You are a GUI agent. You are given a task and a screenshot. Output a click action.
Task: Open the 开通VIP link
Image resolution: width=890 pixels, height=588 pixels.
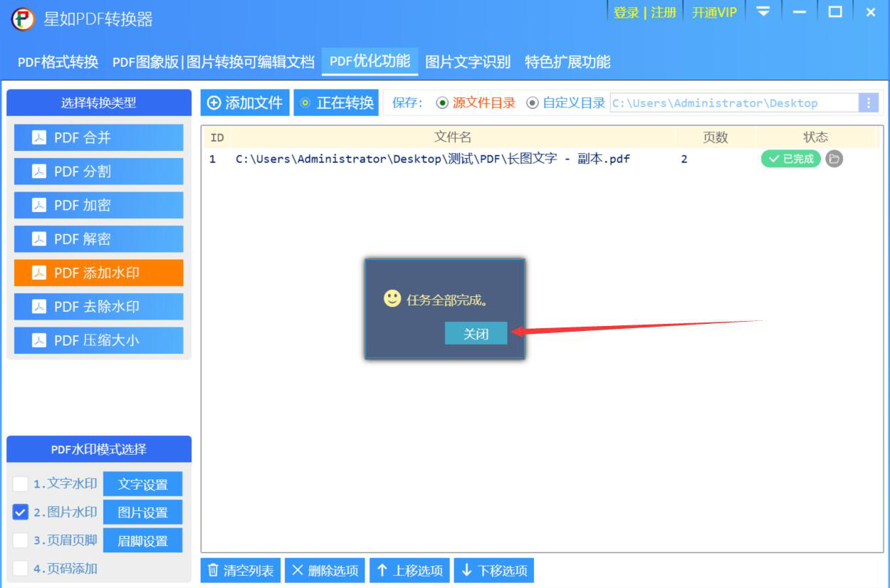pos(714,12)
